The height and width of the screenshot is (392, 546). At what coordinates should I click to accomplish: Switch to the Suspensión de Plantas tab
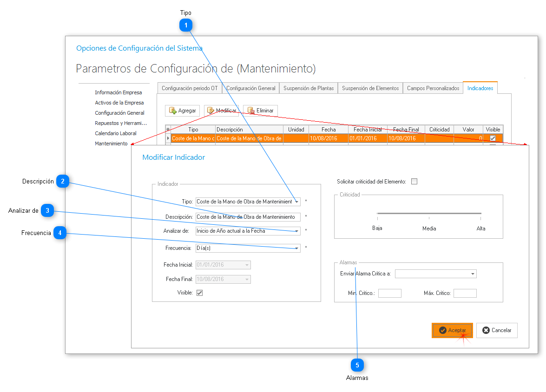point(309,88)
